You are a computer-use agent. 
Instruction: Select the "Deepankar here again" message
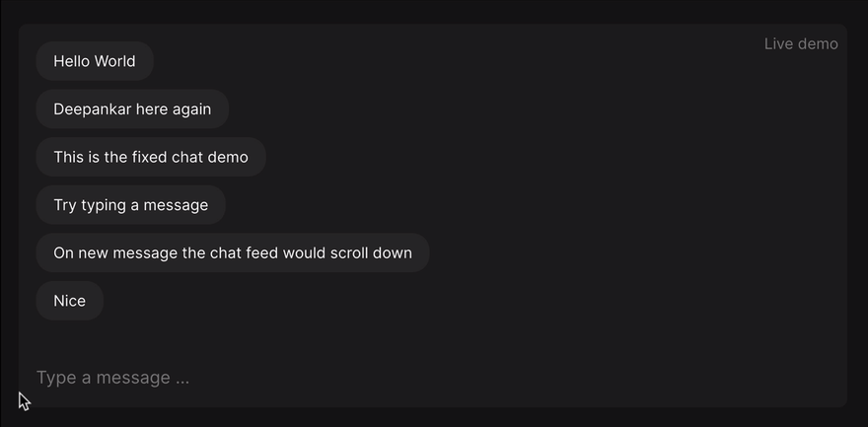132,108
